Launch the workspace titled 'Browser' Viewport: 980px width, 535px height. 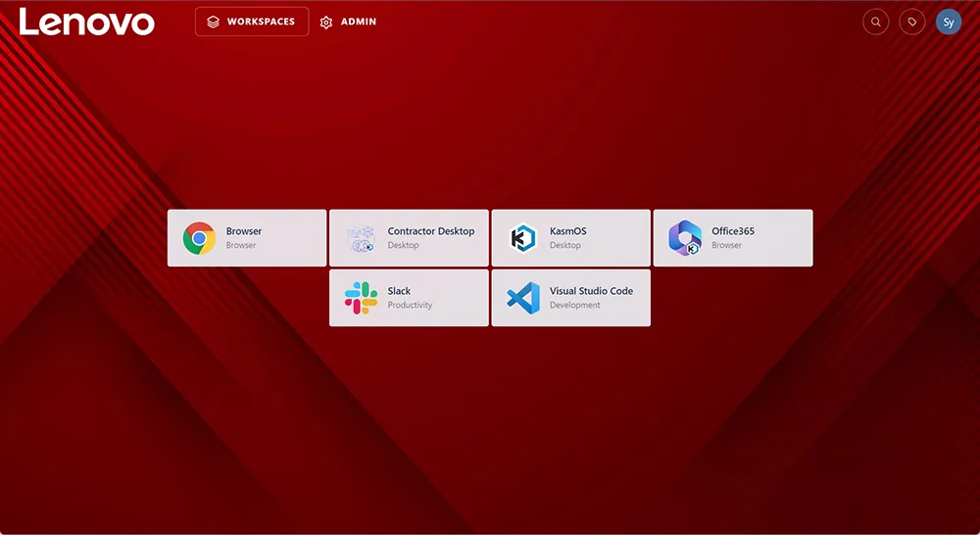click(244, 231)
